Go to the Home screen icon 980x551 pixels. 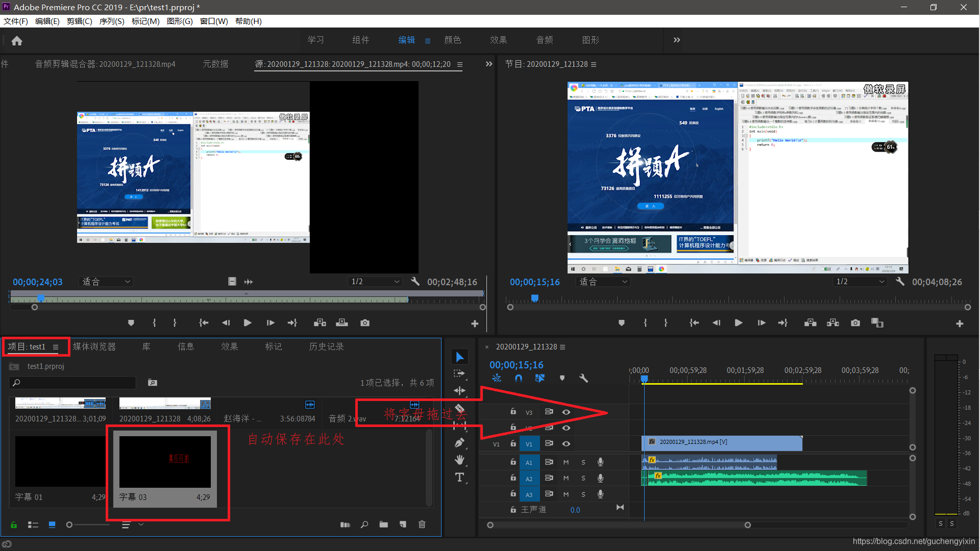[17, 41]
